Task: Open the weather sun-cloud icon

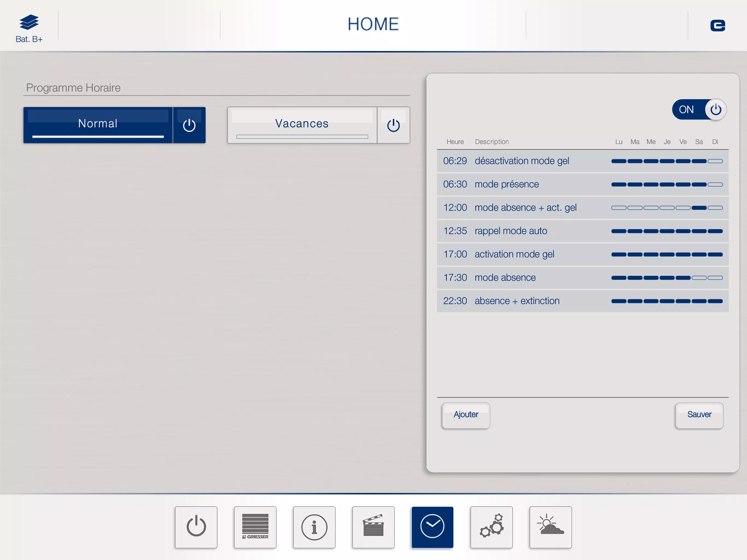Action: click(x=550, y=527)
